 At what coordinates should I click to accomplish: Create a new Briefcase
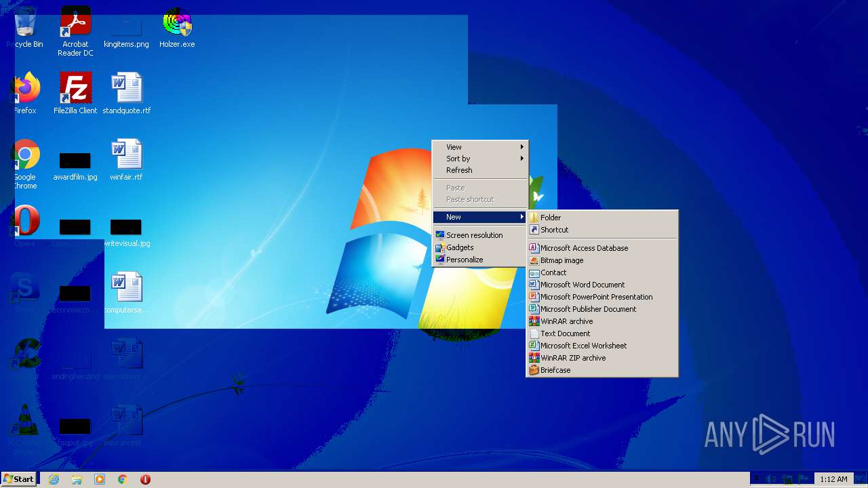(602, 370)
